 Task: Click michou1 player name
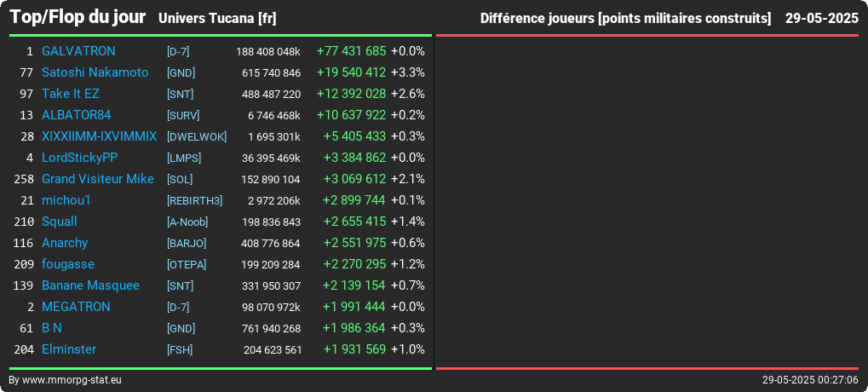(66, 200)
